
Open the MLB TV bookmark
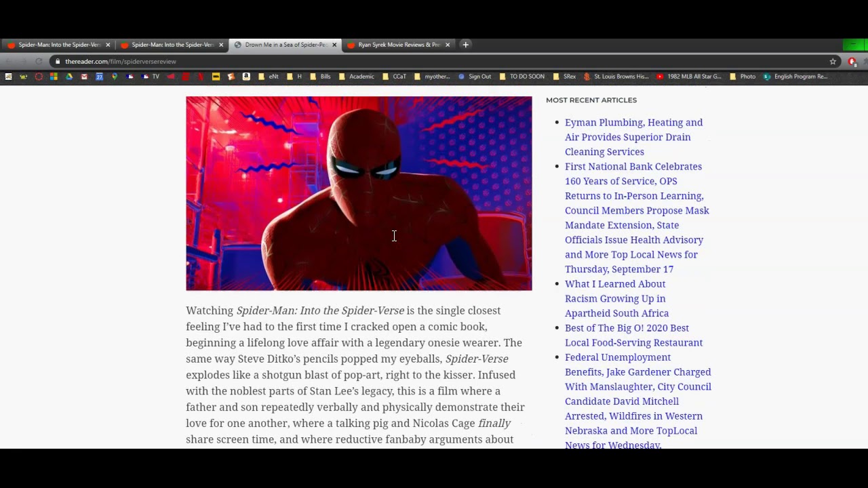point(151,77)
